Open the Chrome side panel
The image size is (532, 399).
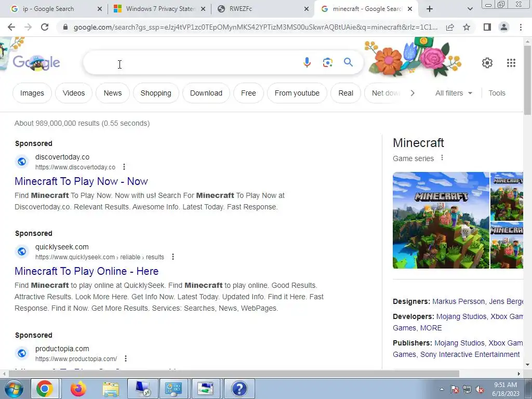(487, 27)
